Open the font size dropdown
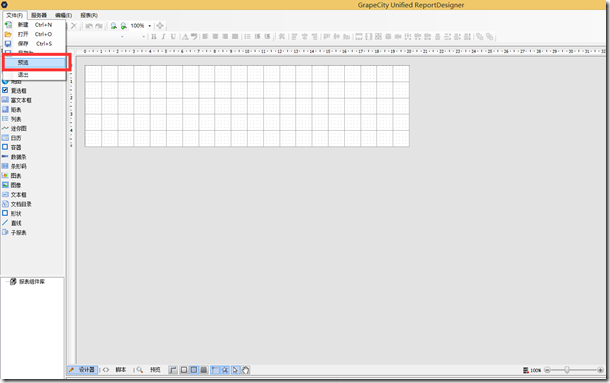Viewport: 610px width, 383px height. click(x=144, y=37)
